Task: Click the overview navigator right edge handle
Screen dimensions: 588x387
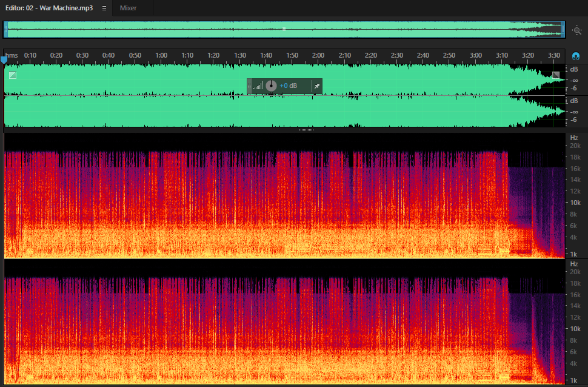Action: [x=563, y=30]
